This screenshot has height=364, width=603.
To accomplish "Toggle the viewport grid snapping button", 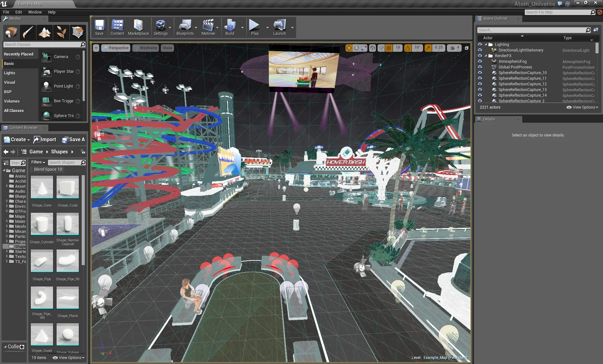I will [x=389, y=48].
